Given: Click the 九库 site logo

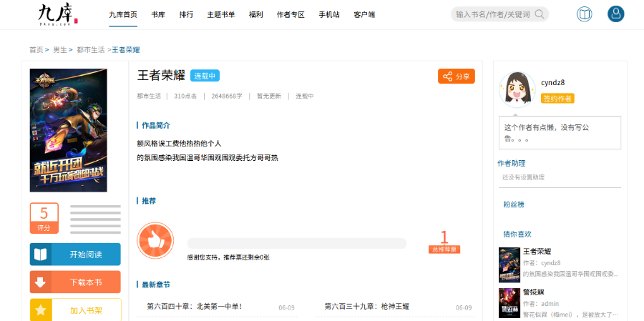Looking at the screenshot, I should click(57, 14).
